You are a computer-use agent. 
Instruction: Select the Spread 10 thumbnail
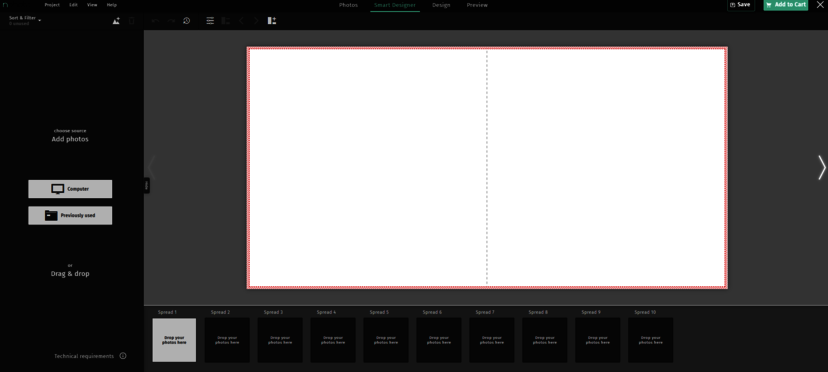[651, 340]
